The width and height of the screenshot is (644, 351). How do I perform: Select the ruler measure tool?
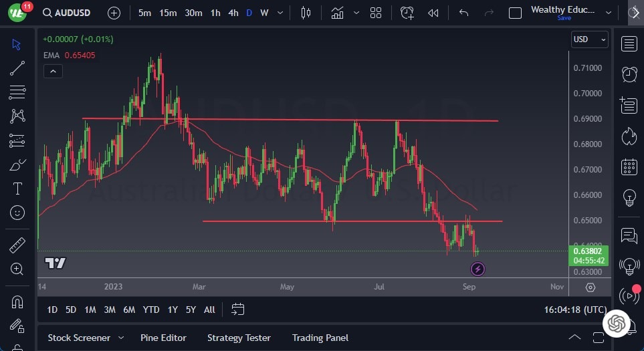click(x=17, y=245)
